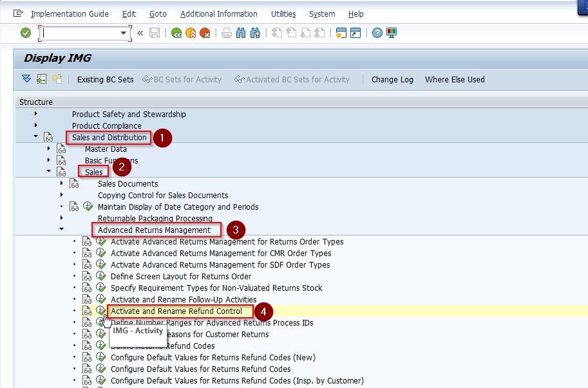The width and height of the screenshot is (588, 388).
Task: Collapse the Advanced Returns Management node
Action: 61,229
